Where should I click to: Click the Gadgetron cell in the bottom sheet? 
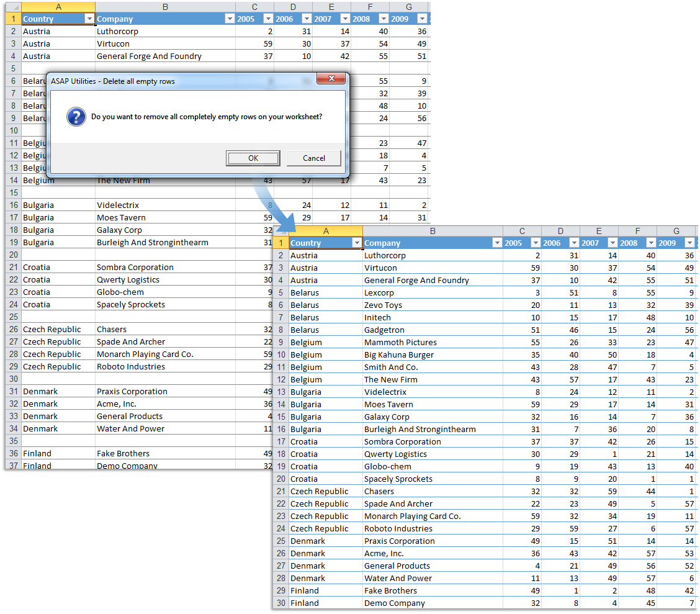(433, 330)
